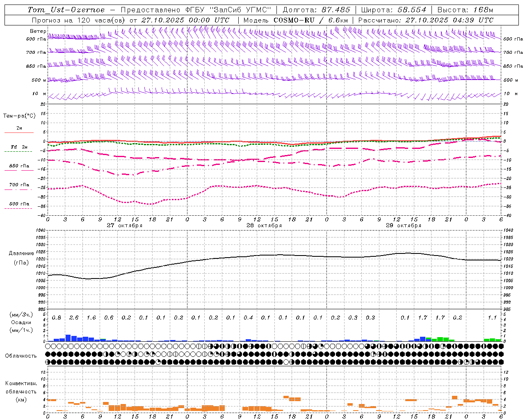Click the Облачность cloud cover label
Viewport: 525px width, 420px height.
point(21,356)
